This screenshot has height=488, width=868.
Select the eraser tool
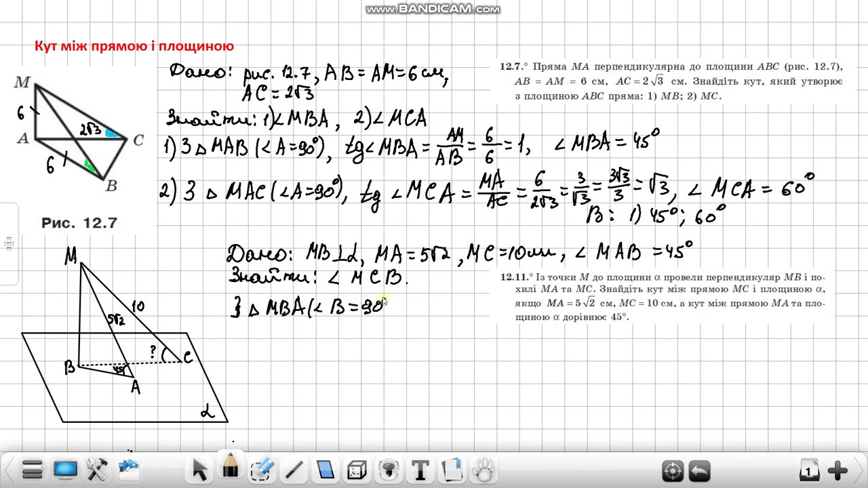262,468
